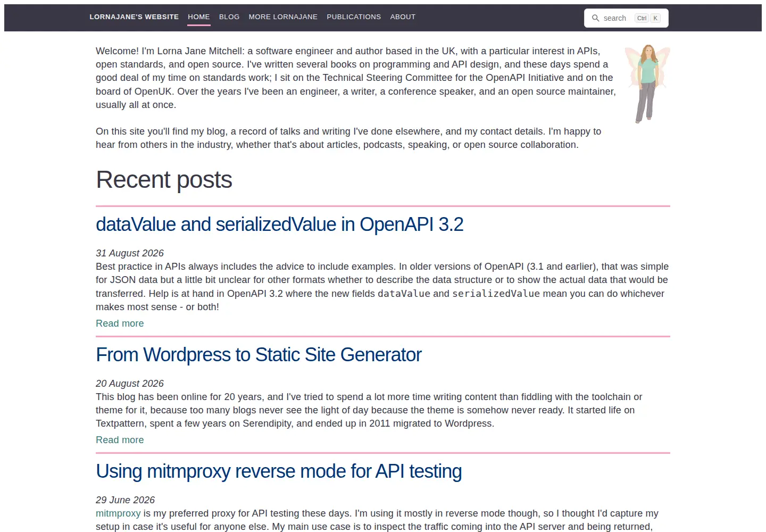Image resolution: width=766 pixels, height=532 pixels.
Task: Open Using mitmproxy reverse mode post
Action: 279,471
